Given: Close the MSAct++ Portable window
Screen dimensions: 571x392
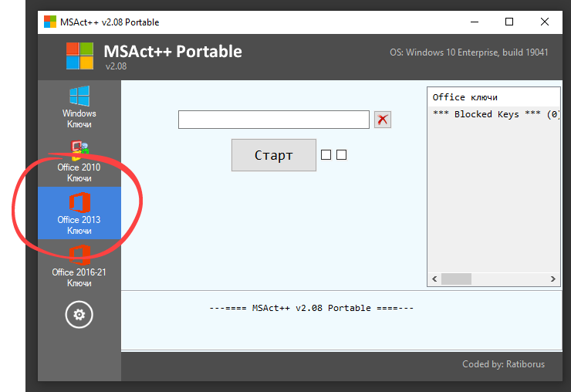Looking at the screenshot, I should [545, 22].
